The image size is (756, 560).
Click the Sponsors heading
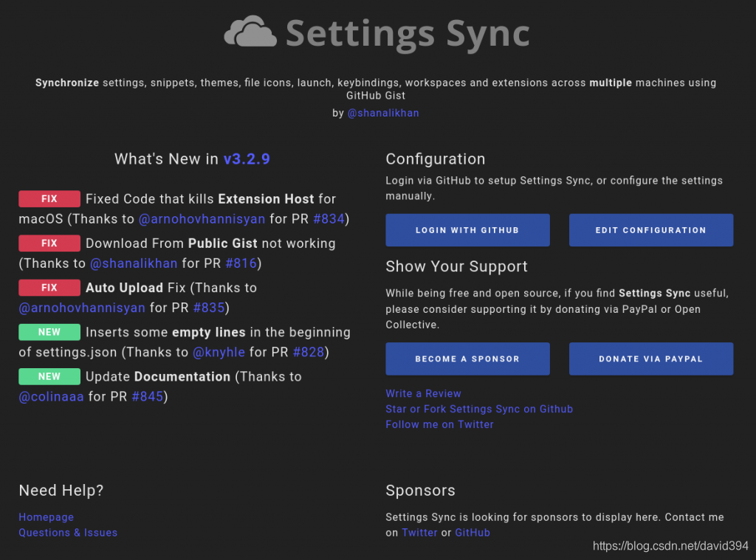coord(420,490)
